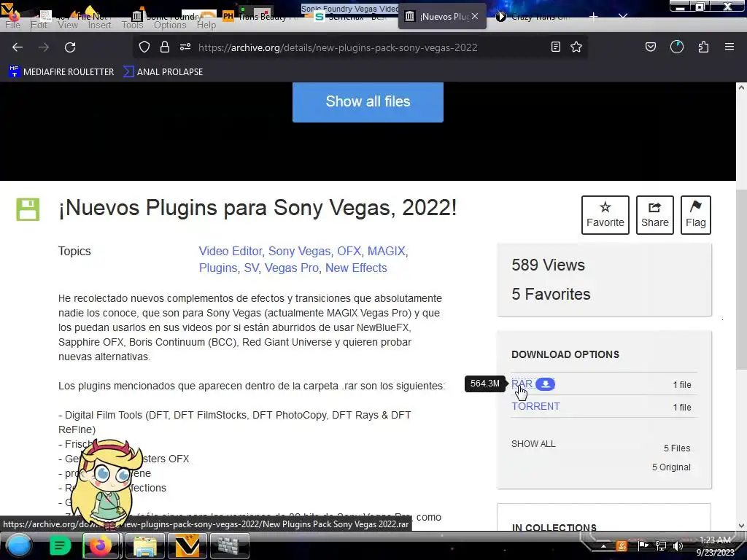Screen dimensions: 747x560
Task: Click the circular profile icon in toolbar
Action: point(676,47)
